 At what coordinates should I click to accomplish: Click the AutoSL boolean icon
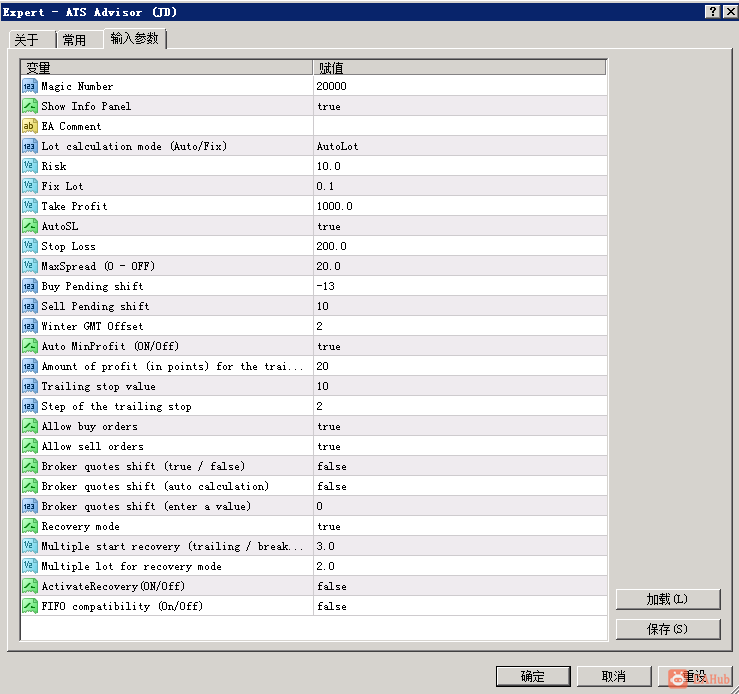(29, 226)
